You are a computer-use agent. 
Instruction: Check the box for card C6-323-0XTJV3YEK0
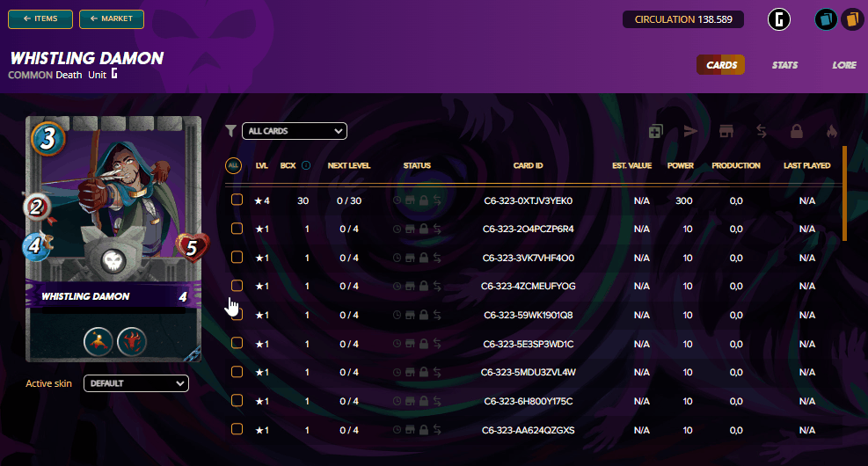237,200
